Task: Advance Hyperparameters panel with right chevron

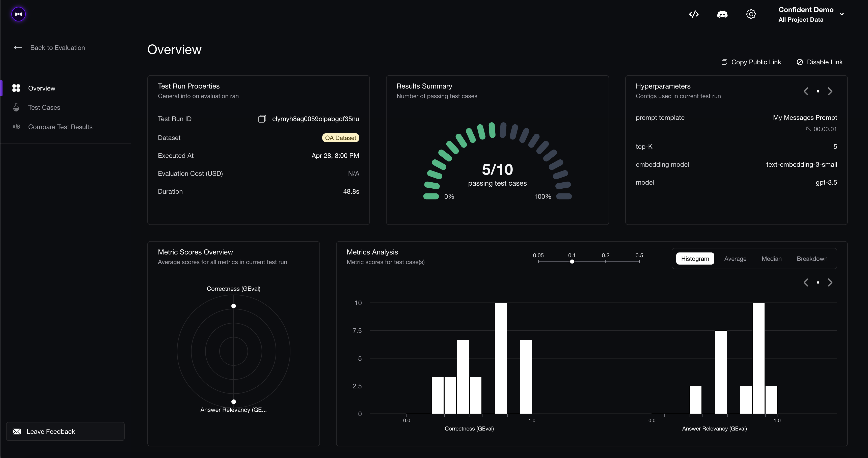Action: point(830,91)
